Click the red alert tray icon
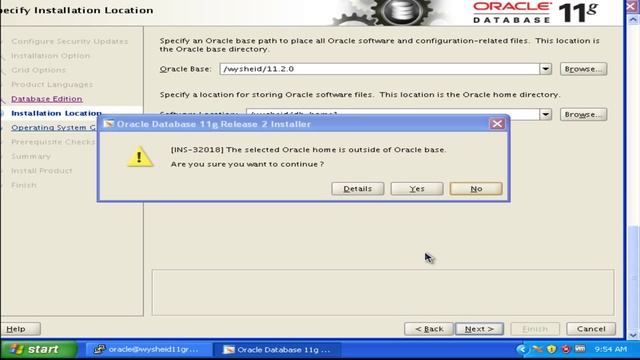 pyautogui.click(x=566, y=349)
